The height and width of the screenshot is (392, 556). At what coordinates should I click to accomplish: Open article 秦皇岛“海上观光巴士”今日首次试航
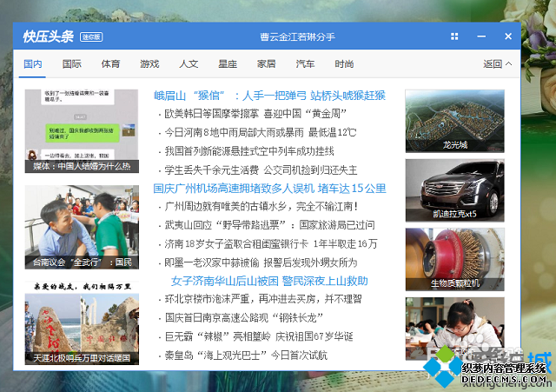click(246, 355)
